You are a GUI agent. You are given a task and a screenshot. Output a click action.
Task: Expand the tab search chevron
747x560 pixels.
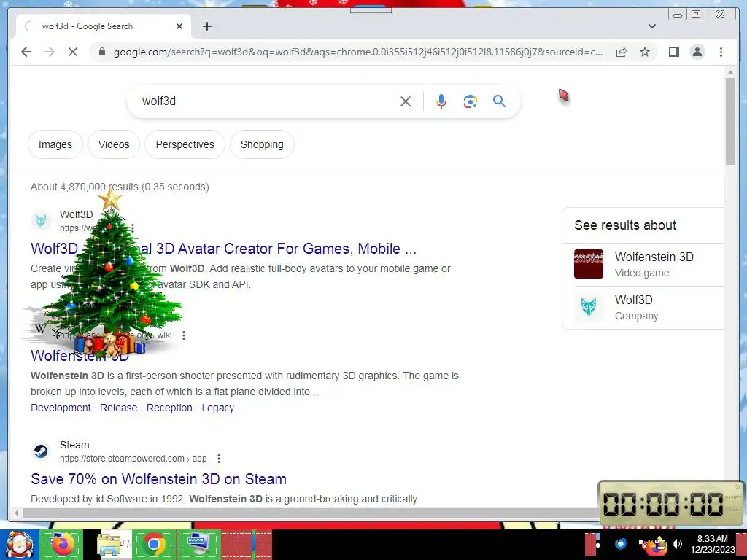pos(651,26)
